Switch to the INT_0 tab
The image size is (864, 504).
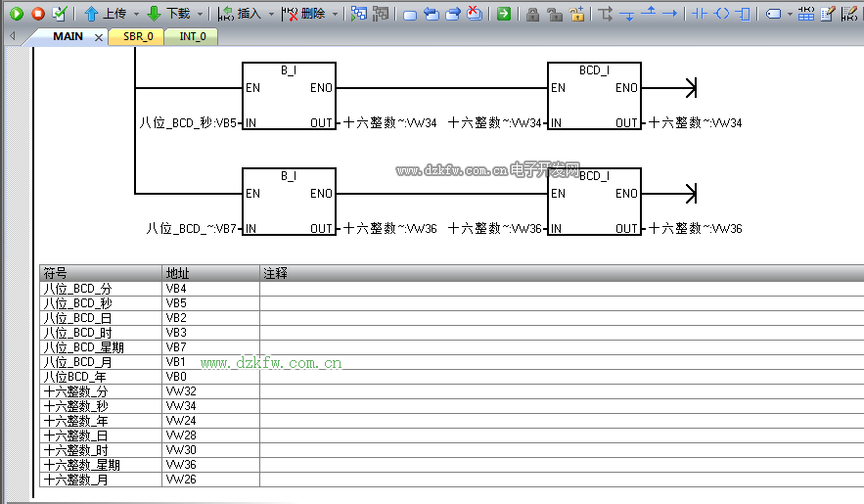click(193, 36)
